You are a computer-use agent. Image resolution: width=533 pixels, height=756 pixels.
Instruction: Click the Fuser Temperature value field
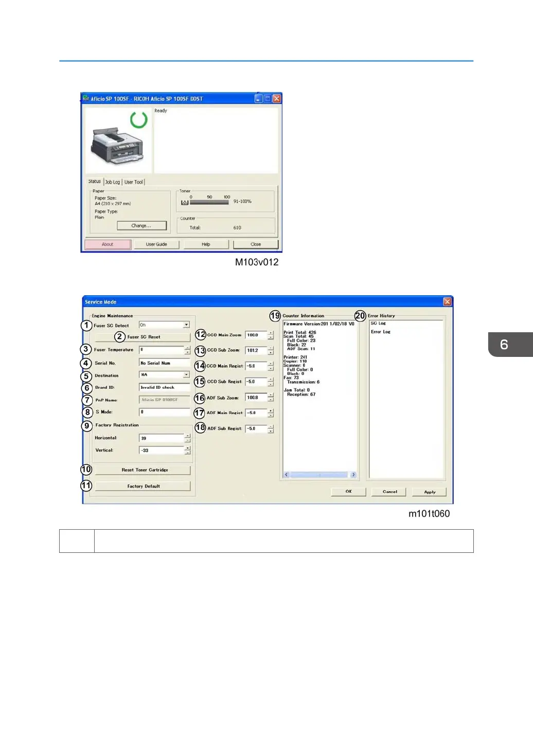pos(162,350)
